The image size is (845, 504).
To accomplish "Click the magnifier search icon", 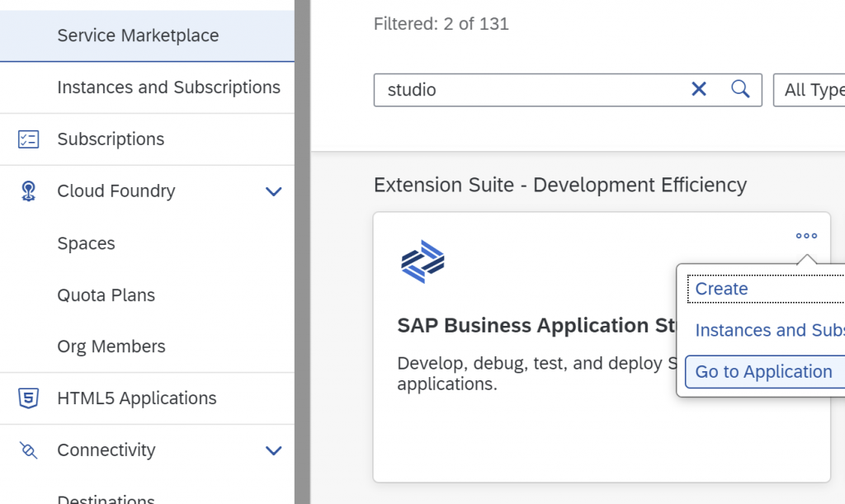I will [740, 89].
